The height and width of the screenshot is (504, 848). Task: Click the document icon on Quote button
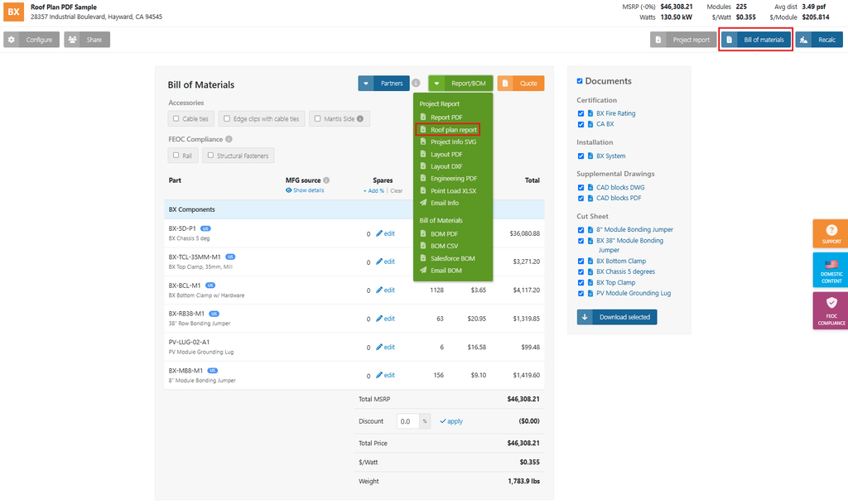click(x=505, y=84)
